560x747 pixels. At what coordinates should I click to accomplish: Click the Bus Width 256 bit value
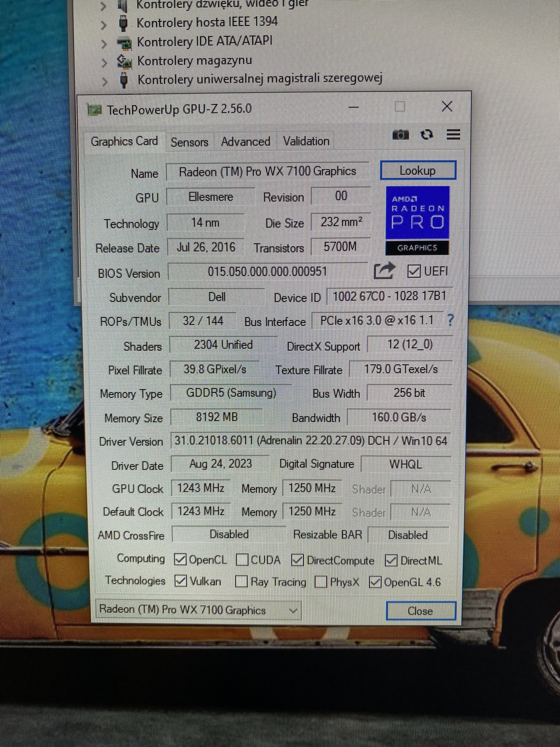point(409,393)
